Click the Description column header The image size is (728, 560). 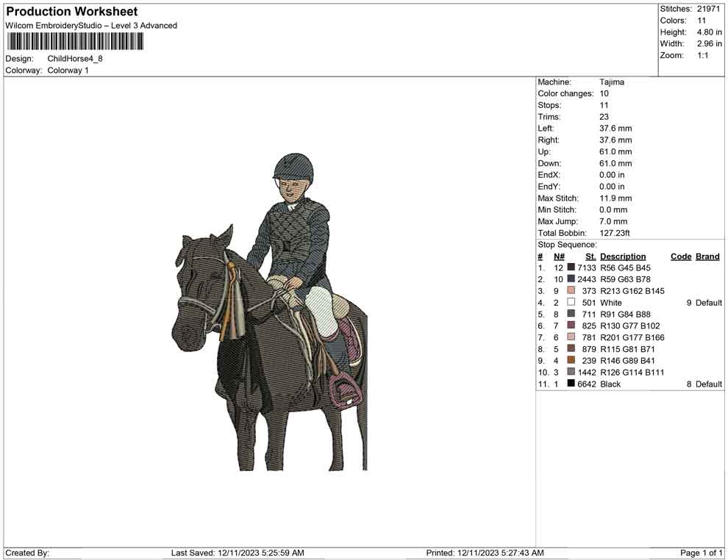pos(623,256)
